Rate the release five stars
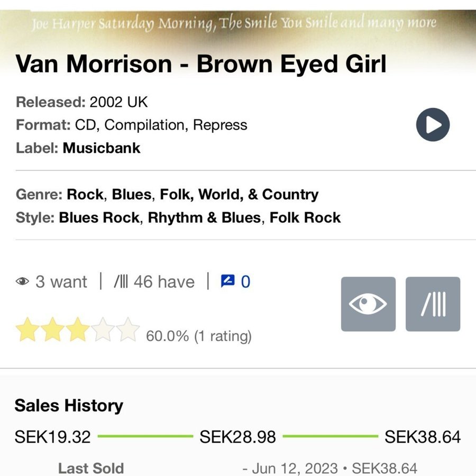 pos(128,329)
